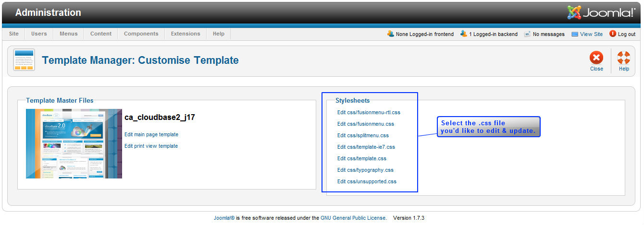The image size is (644, 225).
Task: Click the Stylesheets section label
Action: point(353,100)
